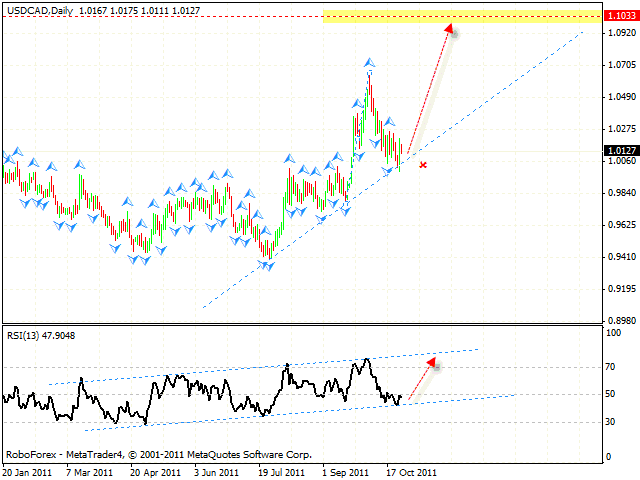Click the 0.8980 price axis value
Screen dimensions: 640x480
point(620,321)
